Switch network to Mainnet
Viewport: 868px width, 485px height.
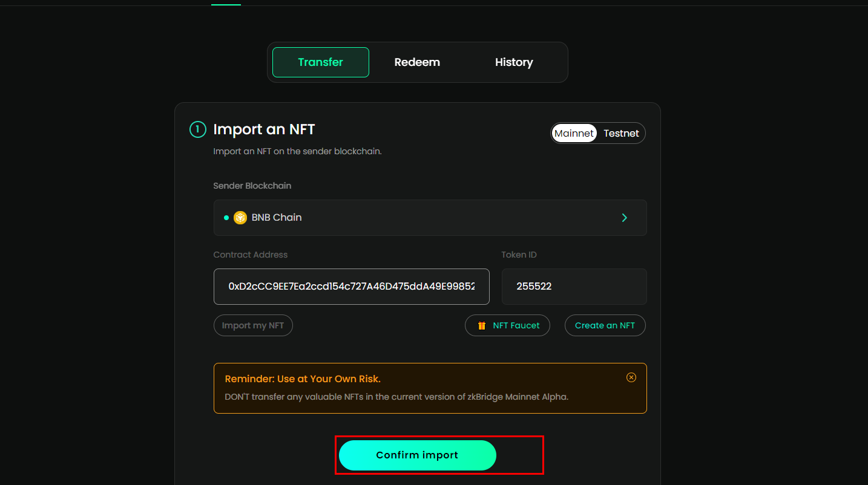click(574, 133)
